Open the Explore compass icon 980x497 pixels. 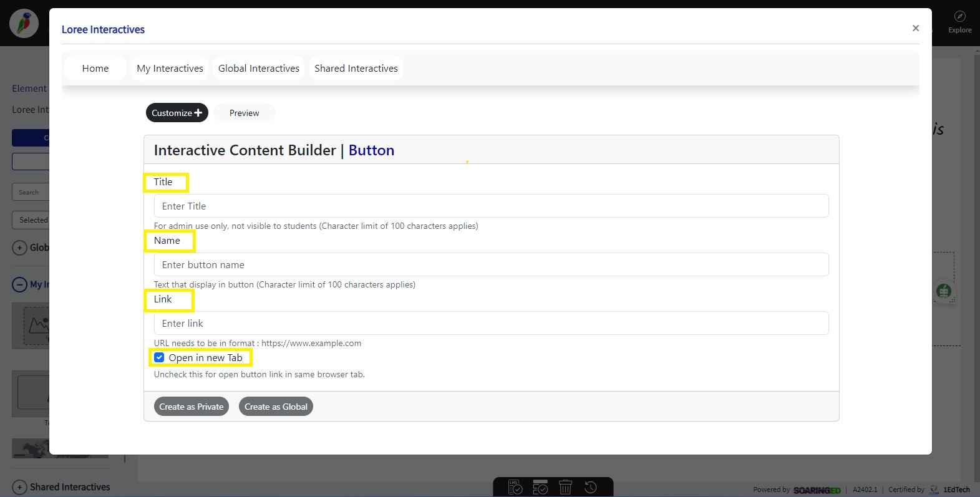tap(960, 17)
